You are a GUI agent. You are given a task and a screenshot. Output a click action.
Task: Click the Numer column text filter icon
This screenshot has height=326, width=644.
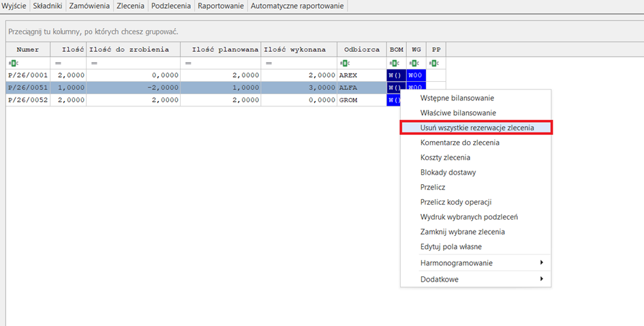click(12, 63)
